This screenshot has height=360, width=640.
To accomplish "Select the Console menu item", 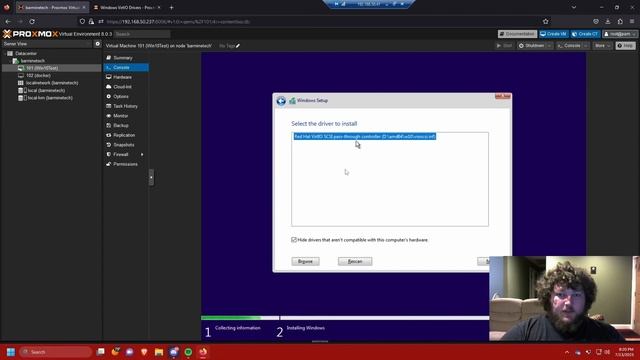I will click(126, 67).
